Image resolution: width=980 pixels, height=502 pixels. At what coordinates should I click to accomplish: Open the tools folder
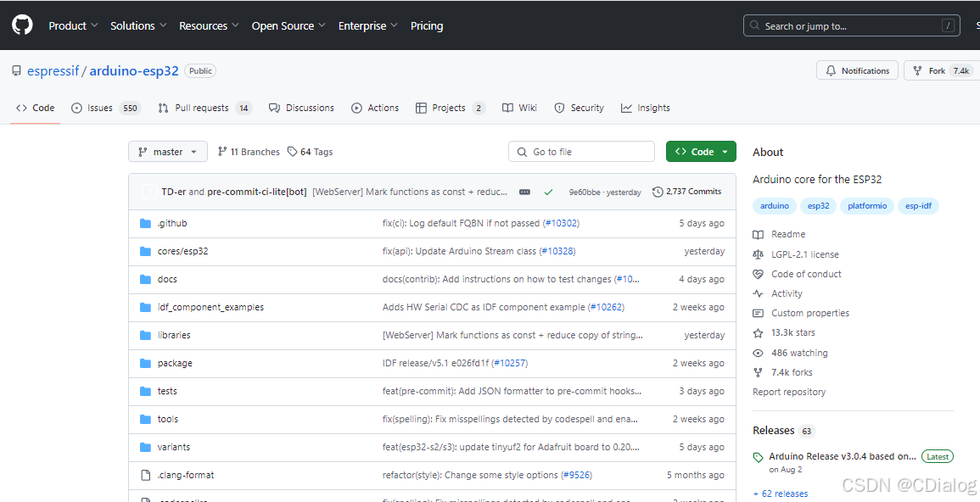[168, 419]
